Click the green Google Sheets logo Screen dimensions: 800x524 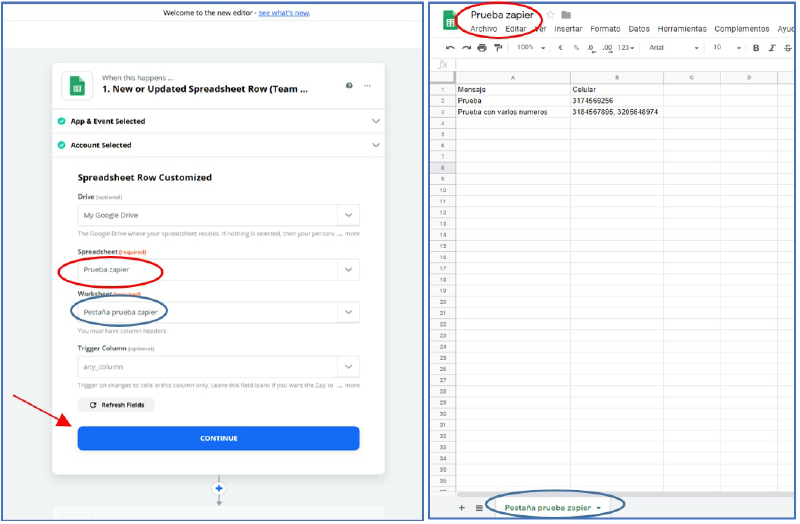click(449, 20)
